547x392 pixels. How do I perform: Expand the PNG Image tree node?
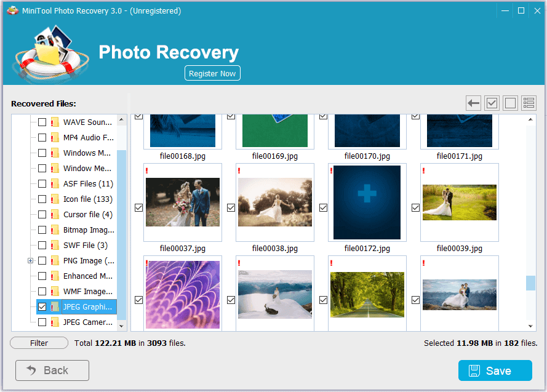pos(30,261)
